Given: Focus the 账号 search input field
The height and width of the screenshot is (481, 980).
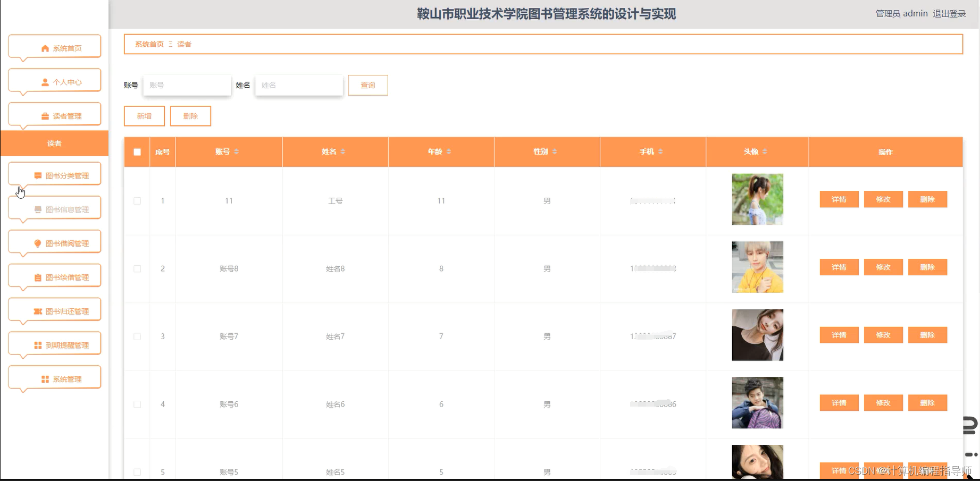Looking at the screenshot, I should 187,85.
